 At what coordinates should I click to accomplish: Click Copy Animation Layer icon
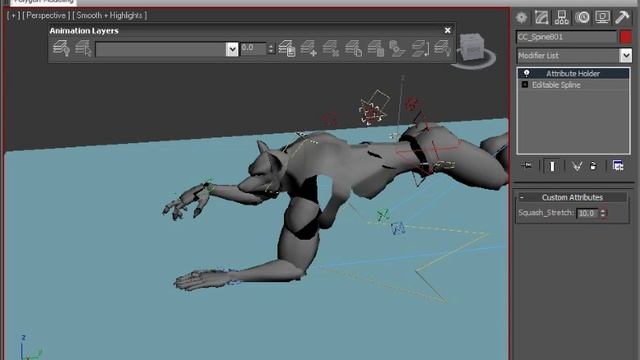tap(353, 49)
